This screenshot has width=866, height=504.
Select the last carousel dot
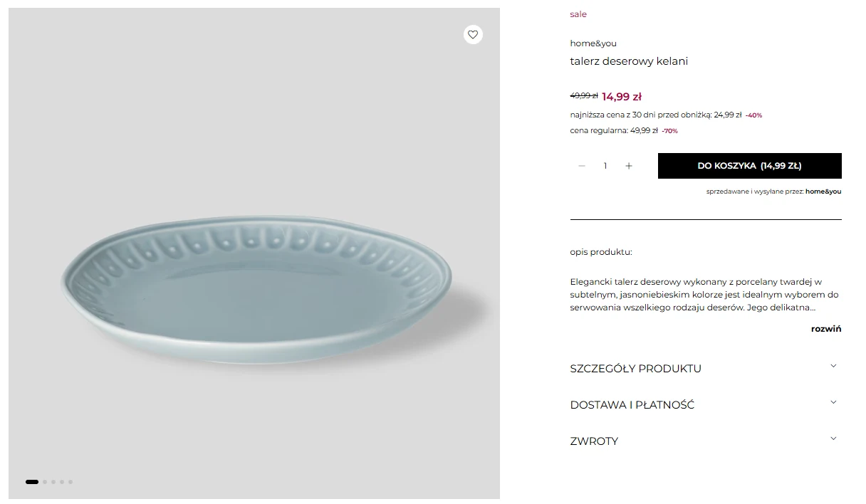[71, 481]
